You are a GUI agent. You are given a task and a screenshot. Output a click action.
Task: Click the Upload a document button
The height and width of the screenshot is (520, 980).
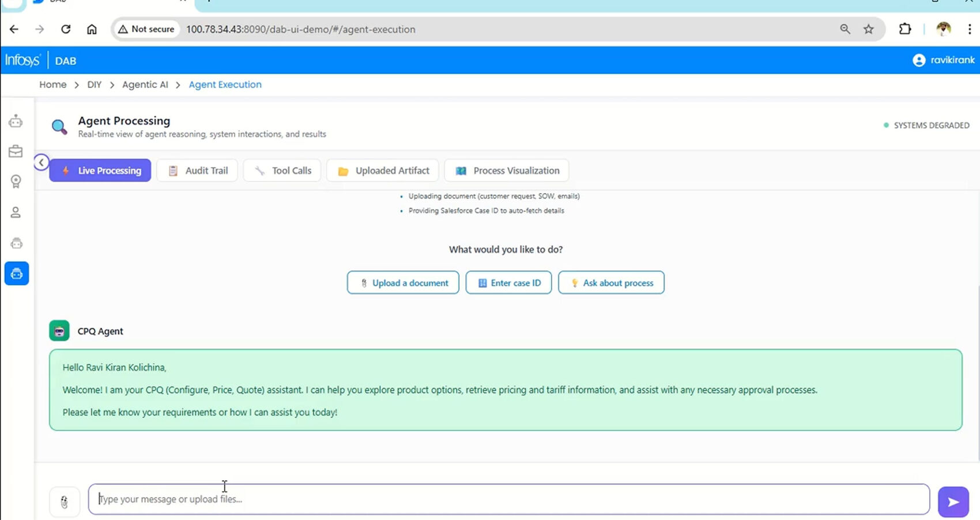point(403,283)
